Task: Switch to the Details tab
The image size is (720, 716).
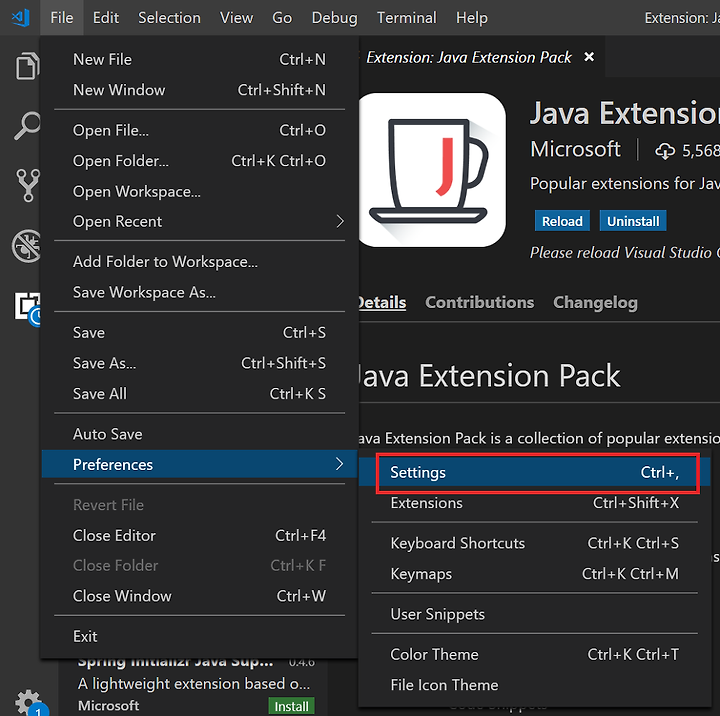Action: (382, 303)
